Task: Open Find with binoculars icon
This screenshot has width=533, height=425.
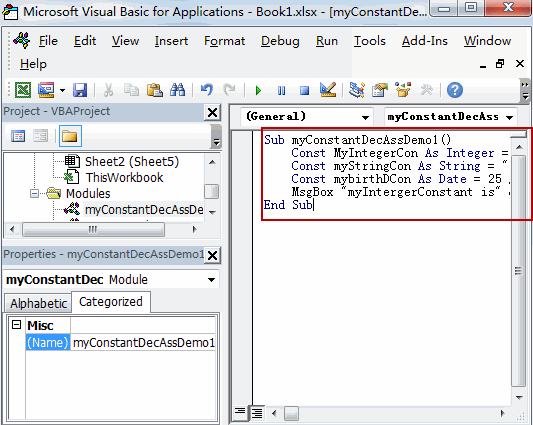Action: click(x=178, y=90)
